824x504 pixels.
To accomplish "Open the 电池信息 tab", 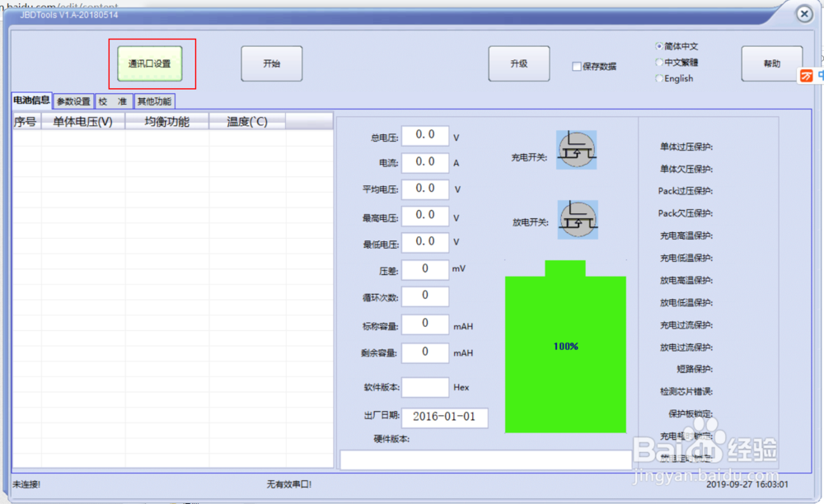I will coord(31,100).
